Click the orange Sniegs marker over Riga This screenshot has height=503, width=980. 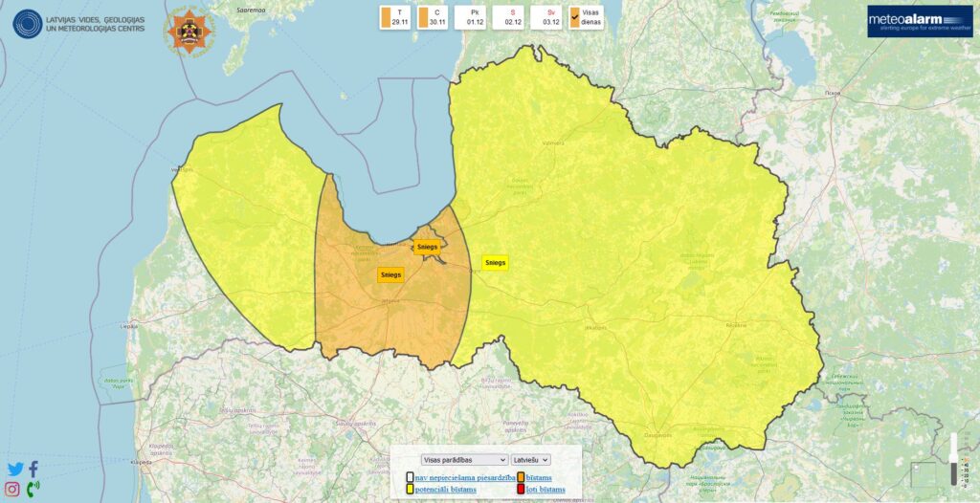pos(427,247)
